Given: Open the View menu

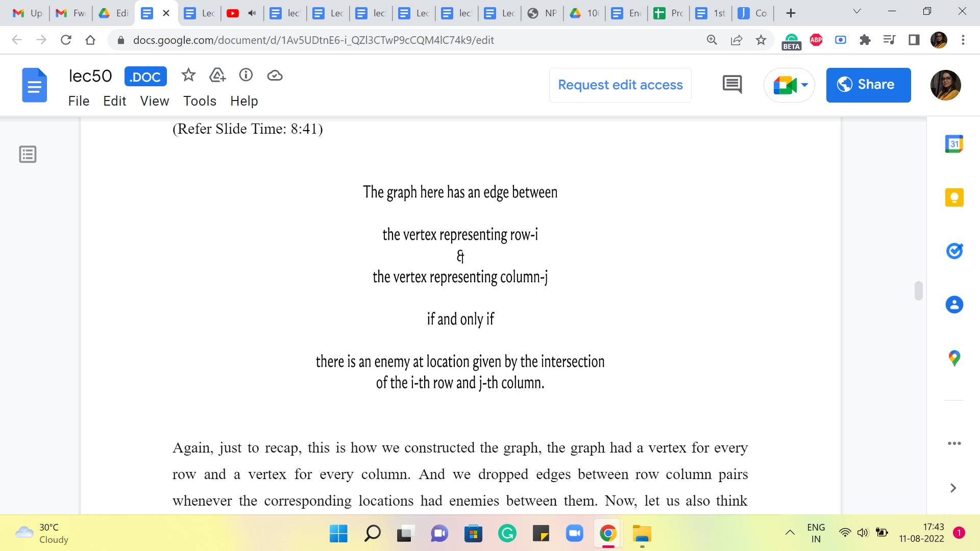Looking at the screenshot, I should (154, 101).
